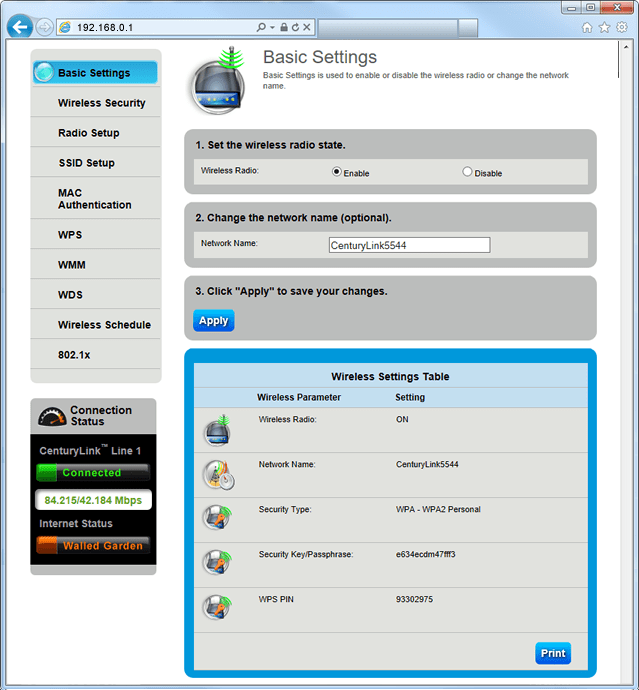Click the Internet Explorer page icon in address bar
The height and width of the screenshot is (690, 639).
pyautogui.click(x=65, y=27)
